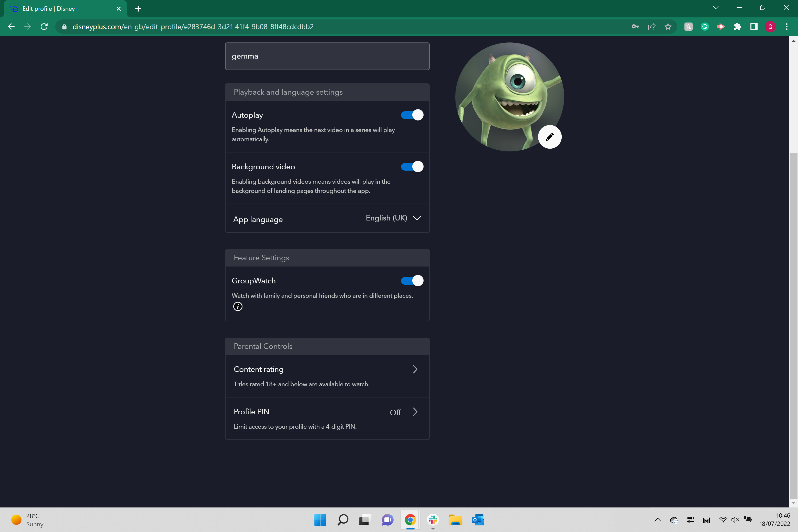Open the GroupWatch info icon
Image resolution: width=798 pixels, height=532 pixels.
238,306
